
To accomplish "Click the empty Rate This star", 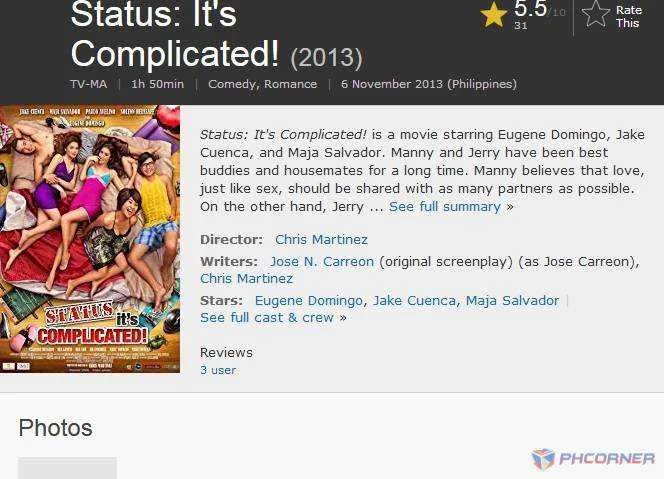I will coord(596,14).
